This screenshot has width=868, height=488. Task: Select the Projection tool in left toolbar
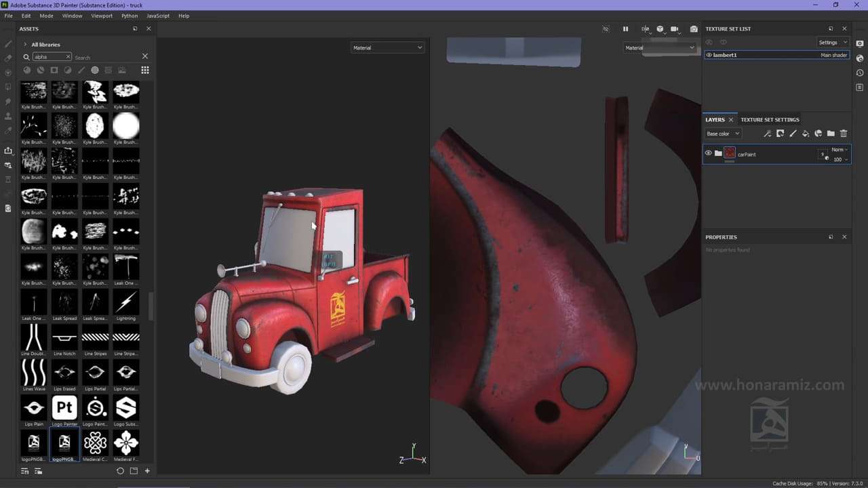point(8,73)
